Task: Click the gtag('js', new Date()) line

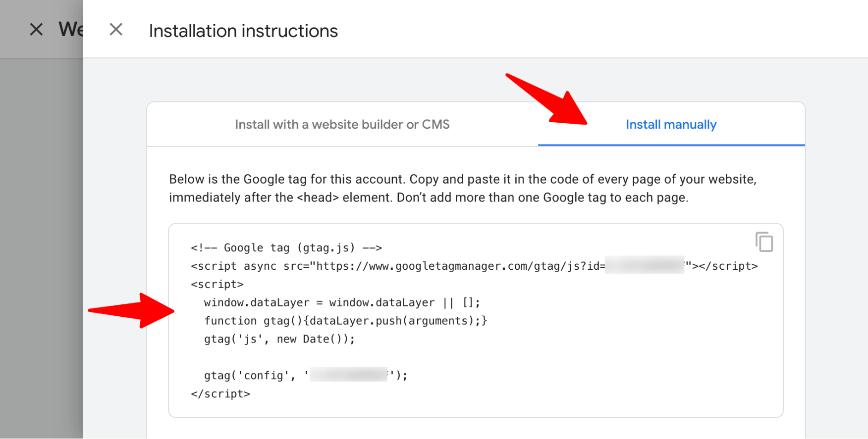Action: click(x=279, y=340)
